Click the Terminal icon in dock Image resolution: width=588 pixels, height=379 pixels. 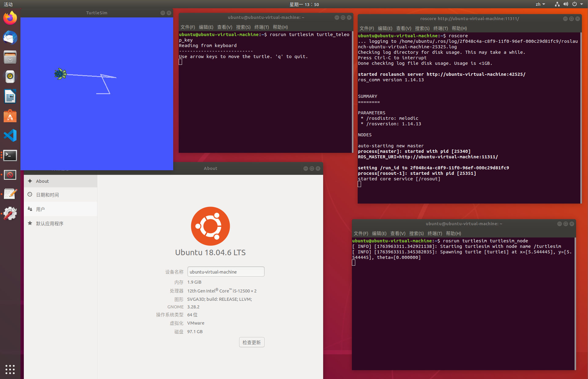[x=10, y=155]
